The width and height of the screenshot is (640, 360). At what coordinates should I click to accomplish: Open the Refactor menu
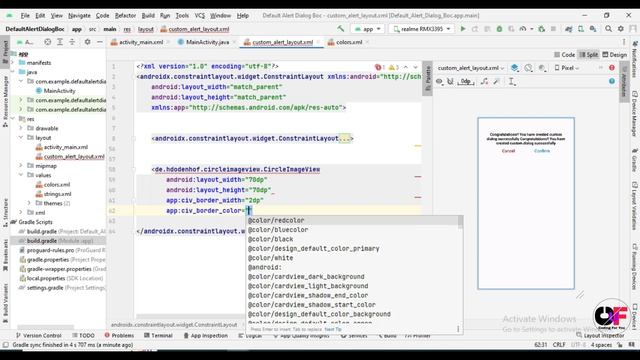tap(125, 16)
